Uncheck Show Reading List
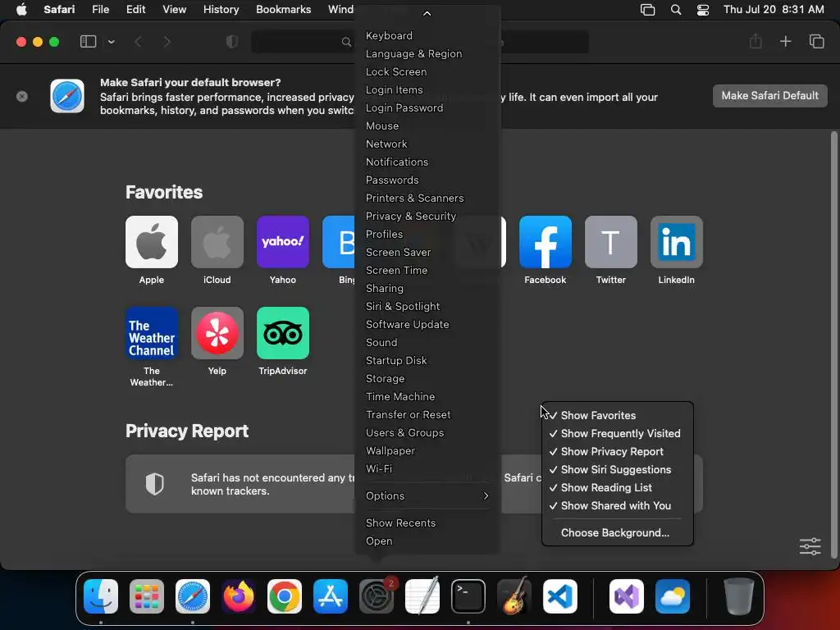 [x=618, y=487]
